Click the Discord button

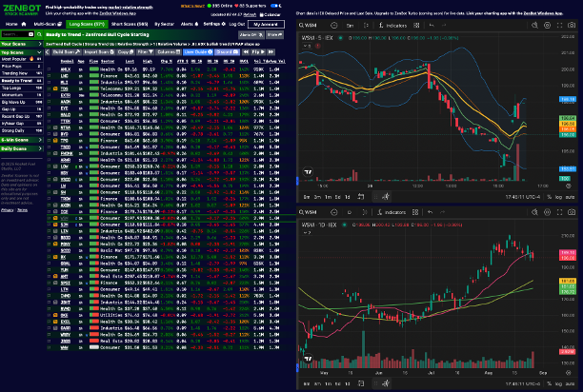(x=227, y=52)
